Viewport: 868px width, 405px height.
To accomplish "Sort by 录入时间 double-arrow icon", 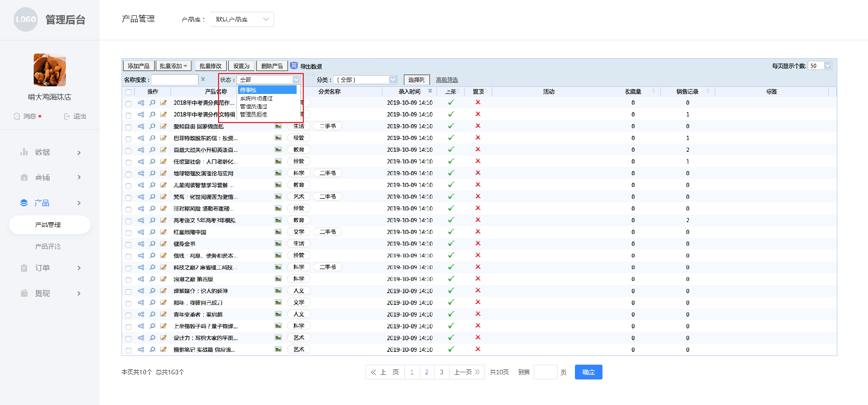I will 430,91.
